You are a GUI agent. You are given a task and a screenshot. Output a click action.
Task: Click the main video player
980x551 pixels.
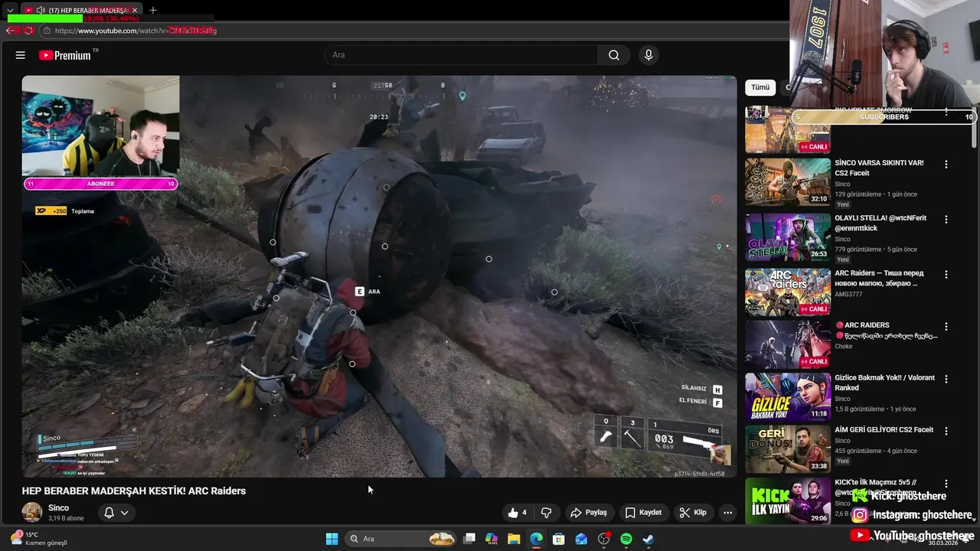point(379,276)
